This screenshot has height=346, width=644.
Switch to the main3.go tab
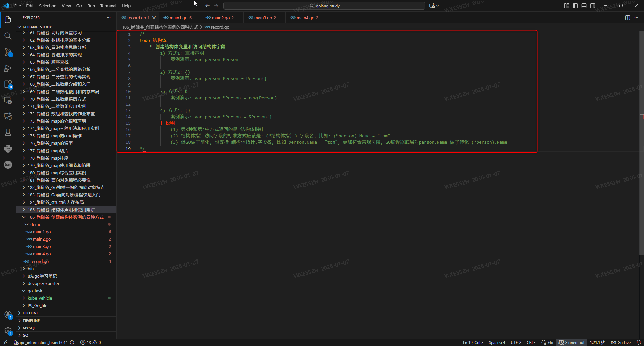(264, 18)
